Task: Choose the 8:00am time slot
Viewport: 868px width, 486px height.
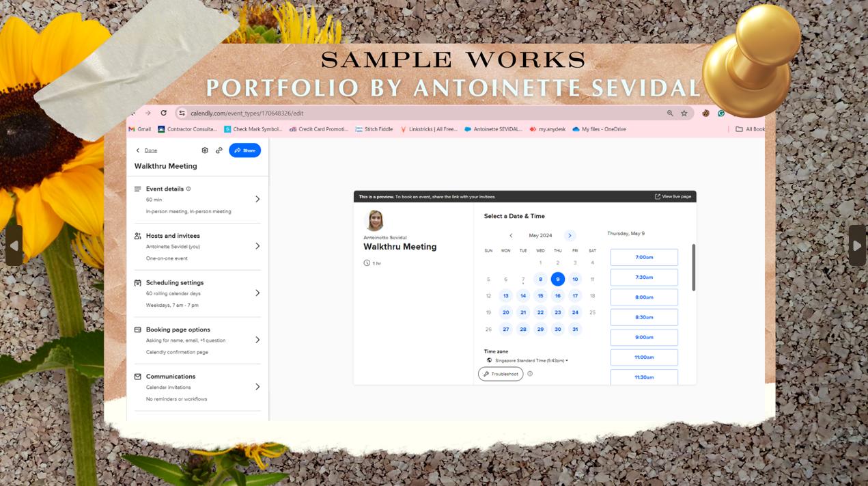Action: [x=644, y=297]
